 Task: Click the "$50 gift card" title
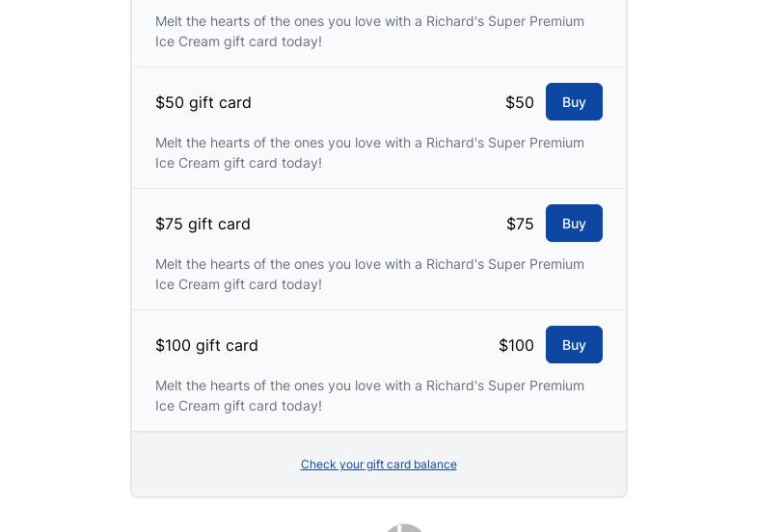[x=203, y=102]
